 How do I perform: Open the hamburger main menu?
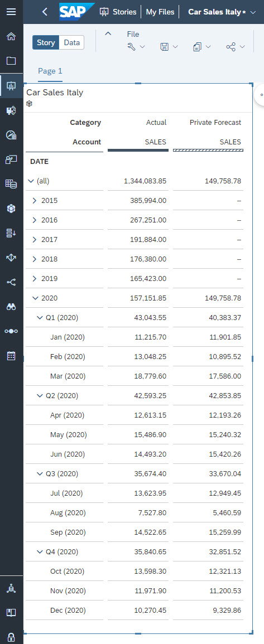point(11,12)
